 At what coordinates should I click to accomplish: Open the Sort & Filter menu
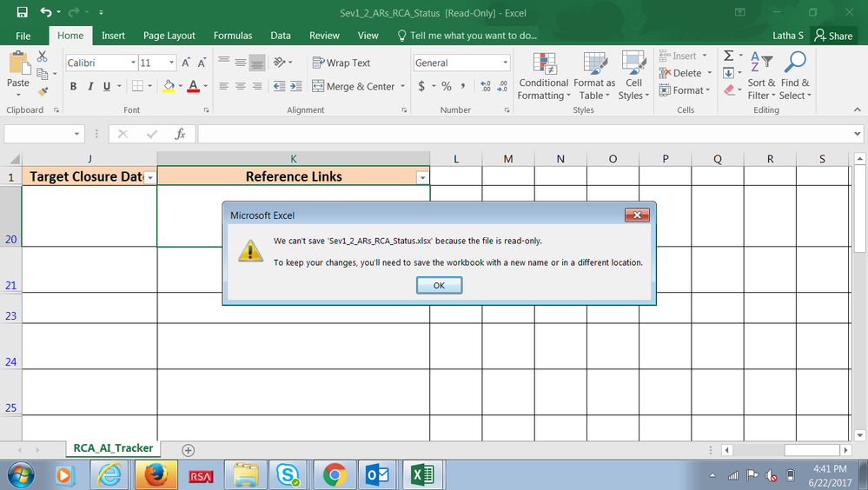[762, 76]
